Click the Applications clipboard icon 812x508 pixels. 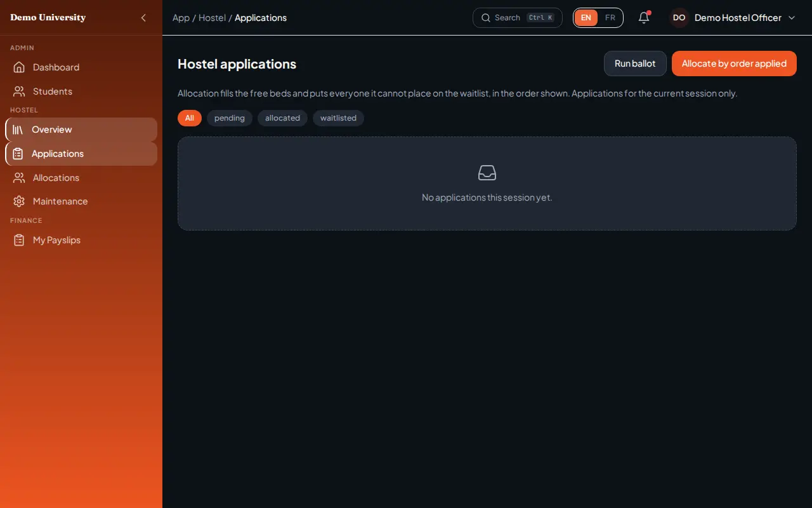pyautogui.click(x=18, y=154)
